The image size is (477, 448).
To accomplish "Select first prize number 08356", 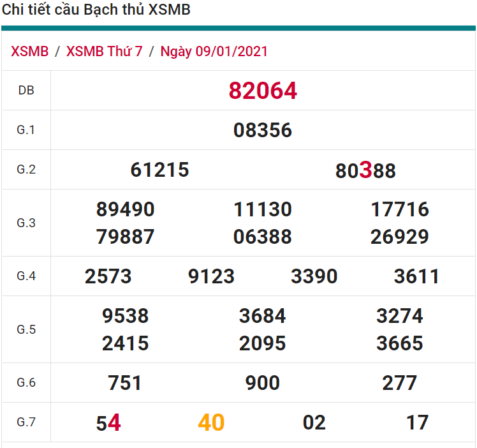I will coord(263,130).
